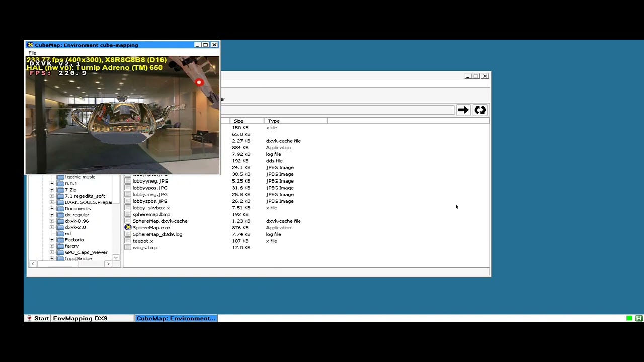The image size is (644, 362).
Task: Select the InputBridge folder icon in tree
Action: point(60,258)
